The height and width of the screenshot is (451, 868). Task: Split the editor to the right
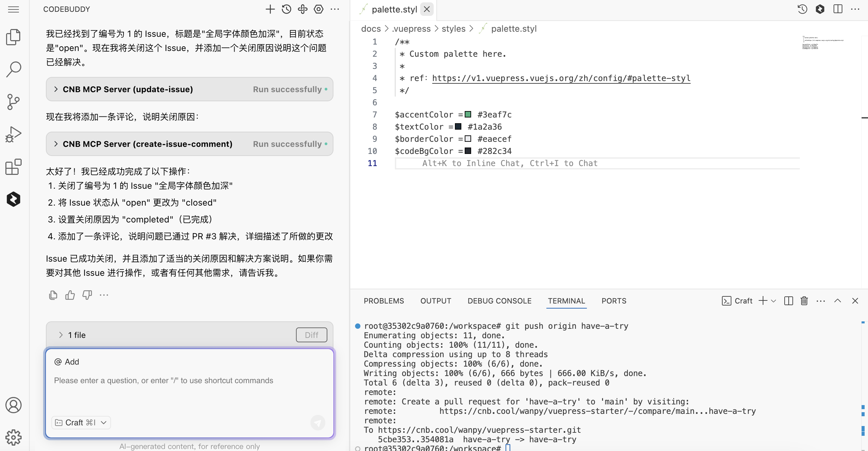click(x=838, y=9)
